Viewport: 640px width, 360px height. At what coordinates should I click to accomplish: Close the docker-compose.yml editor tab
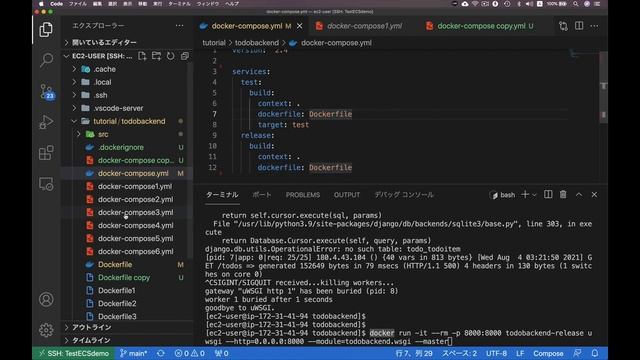pos(300,26)
